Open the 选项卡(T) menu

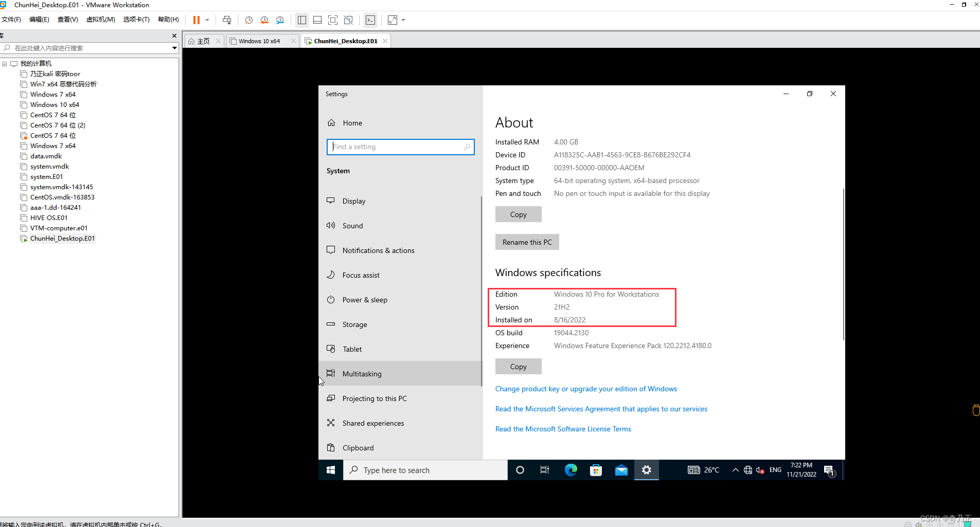tap(136, 20)
